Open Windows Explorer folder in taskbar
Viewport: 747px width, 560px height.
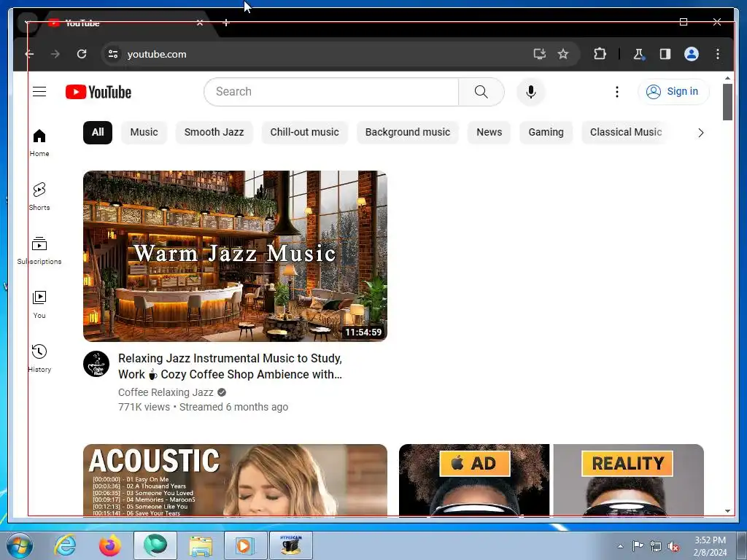201,545
